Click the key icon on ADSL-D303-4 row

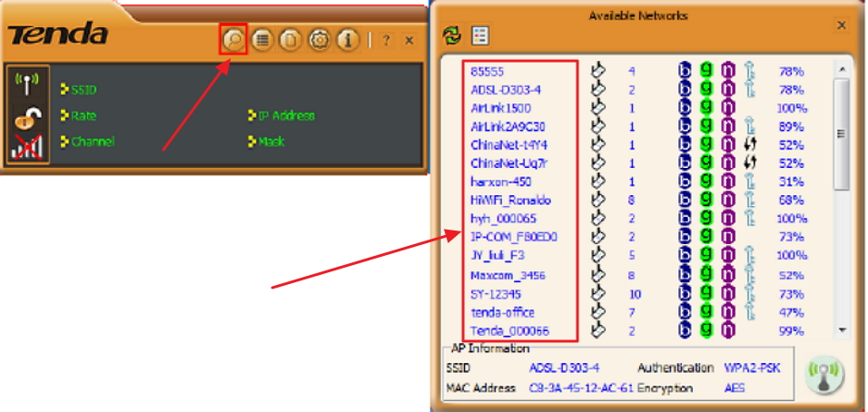(x=750, y=89)
